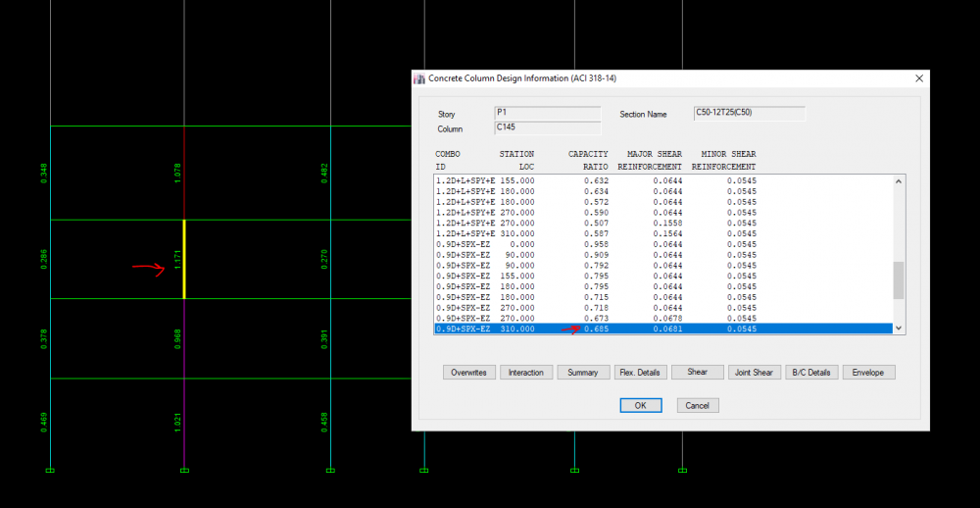Open the Shear details button
Image resolution: width=980 pixels, height=508 pixels.
(x=698, y=373)
